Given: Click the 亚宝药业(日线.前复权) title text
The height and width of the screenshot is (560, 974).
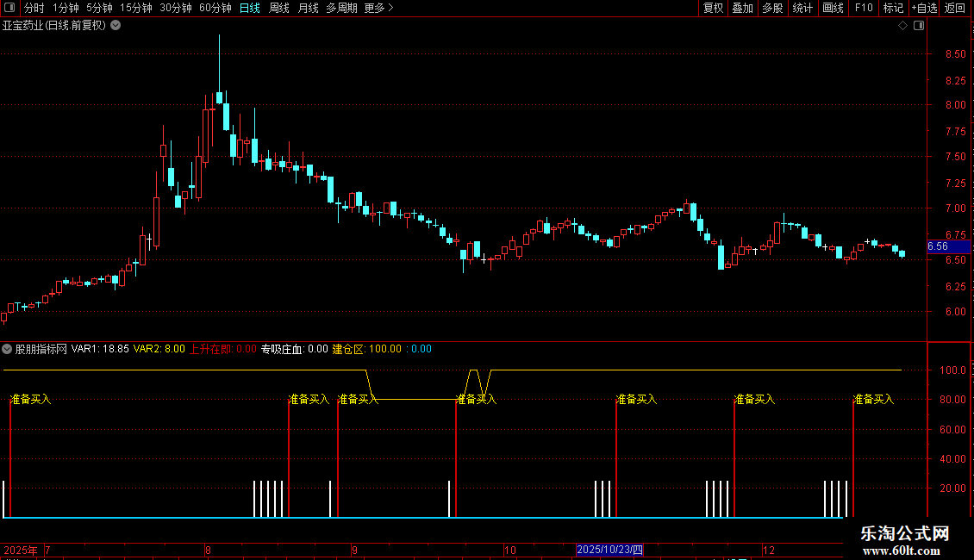Looking at the screenshot, I should (x=54, y=26).
